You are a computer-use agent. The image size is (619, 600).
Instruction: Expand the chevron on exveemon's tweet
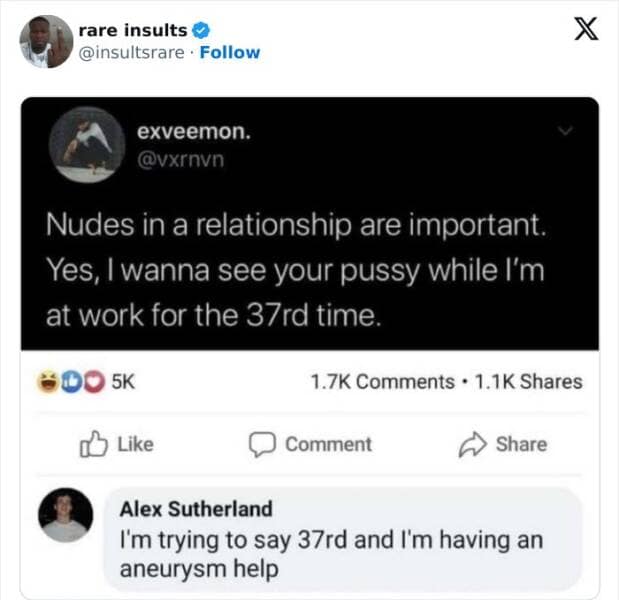point(566,130)
